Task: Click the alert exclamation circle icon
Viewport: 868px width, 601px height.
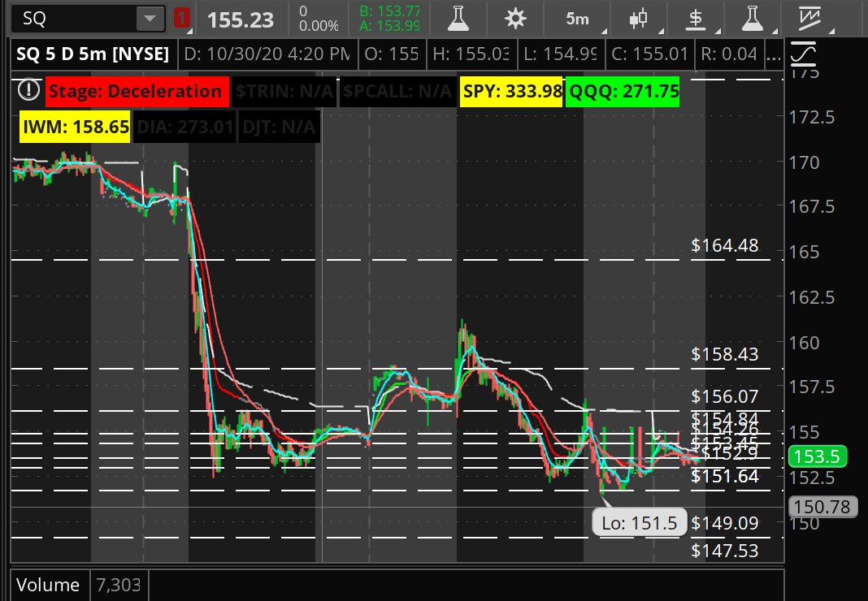Action: [28, 89]
